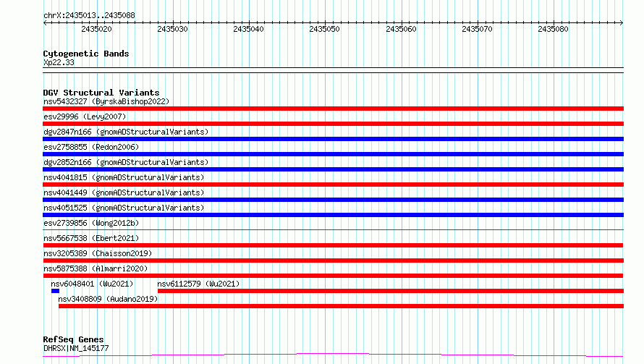Click the left arrowhead of the ruler
Screen dimensions: 644x364
(45, 23)
